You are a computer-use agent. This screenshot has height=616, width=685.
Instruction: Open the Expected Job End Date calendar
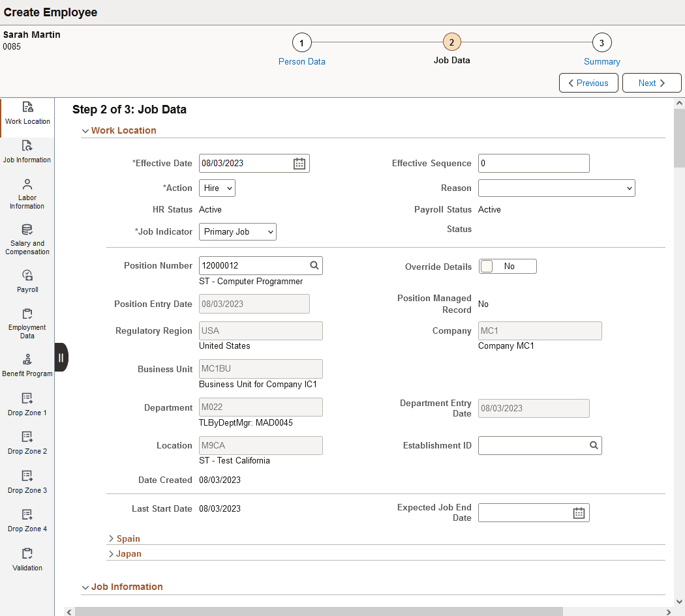pos(578,512)
